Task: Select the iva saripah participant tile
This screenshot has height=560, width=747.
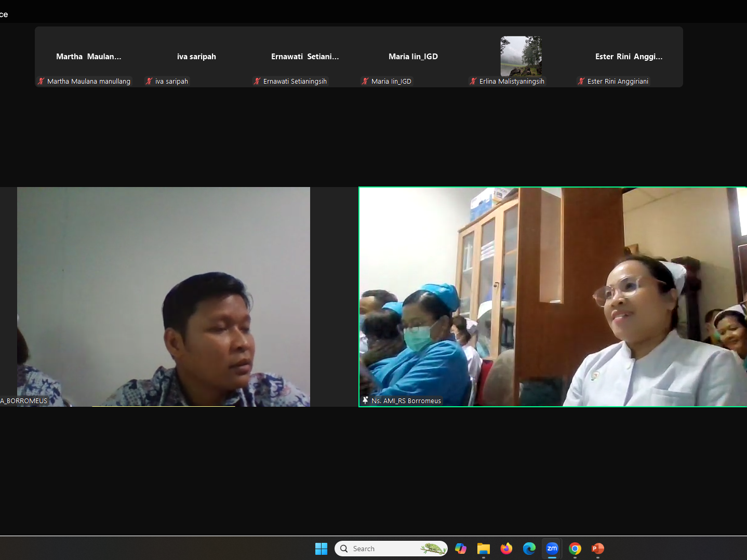Action: tap(196, 57)
